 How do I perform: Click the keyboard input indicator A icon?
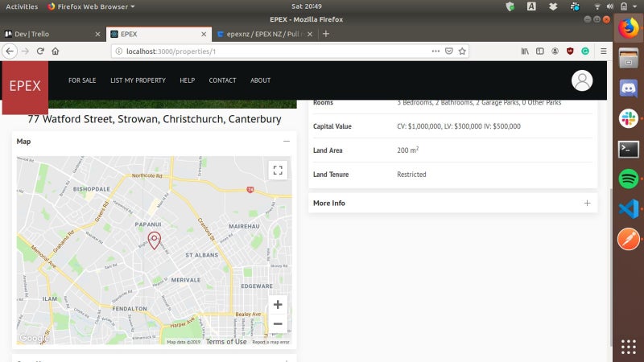point(531,6)
